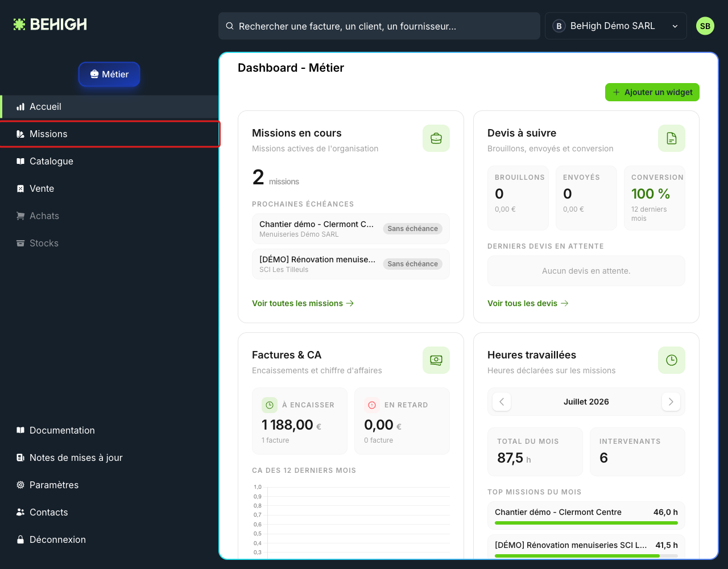Screen dimensions: 728x569
Task: Click the red alert icon beside En retard
Action: point(372,405)
